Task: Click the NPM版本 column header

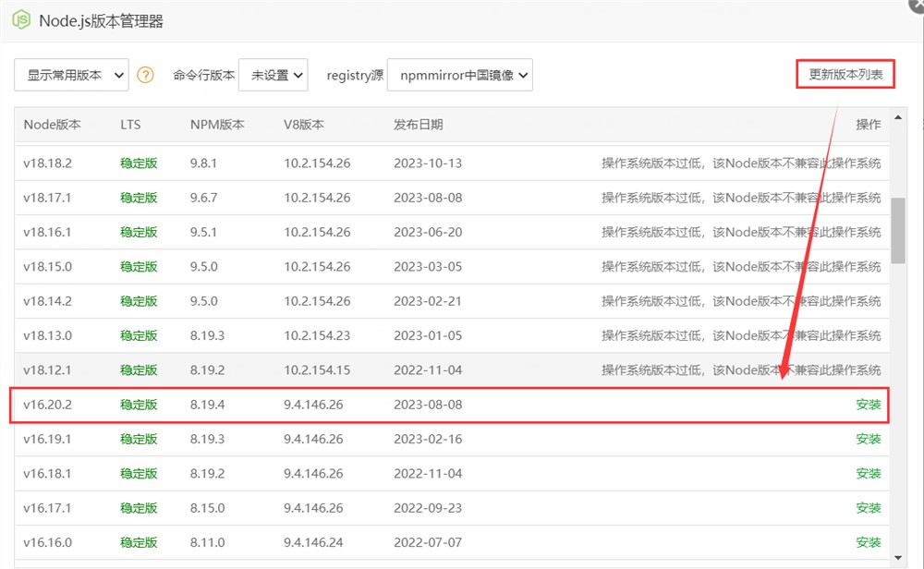Action: (x=217, y=125)
